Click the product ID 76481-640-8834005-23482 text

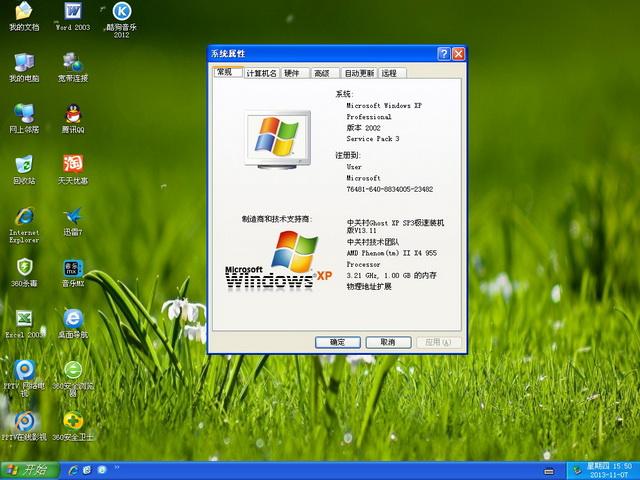click(x=390, y=189)
